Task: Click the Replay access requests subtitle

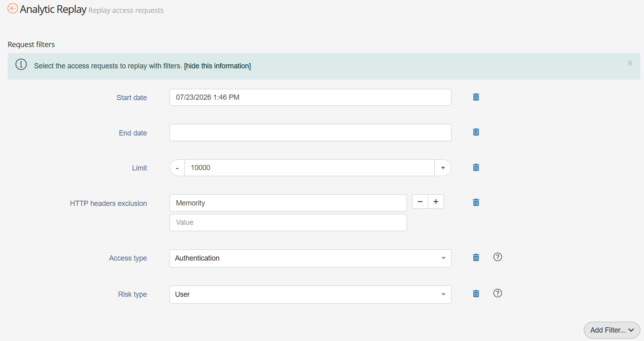Action: tap(126, 10)
